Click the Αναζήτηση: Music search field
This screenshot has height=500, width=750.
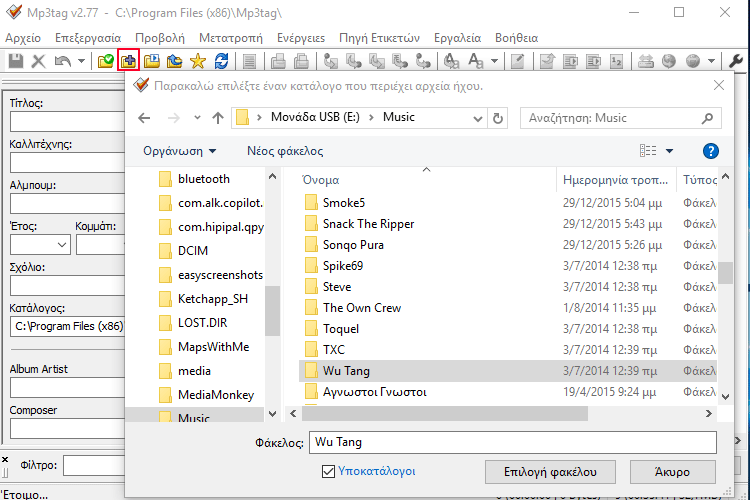pyautogui.click(x=620, y=118)
